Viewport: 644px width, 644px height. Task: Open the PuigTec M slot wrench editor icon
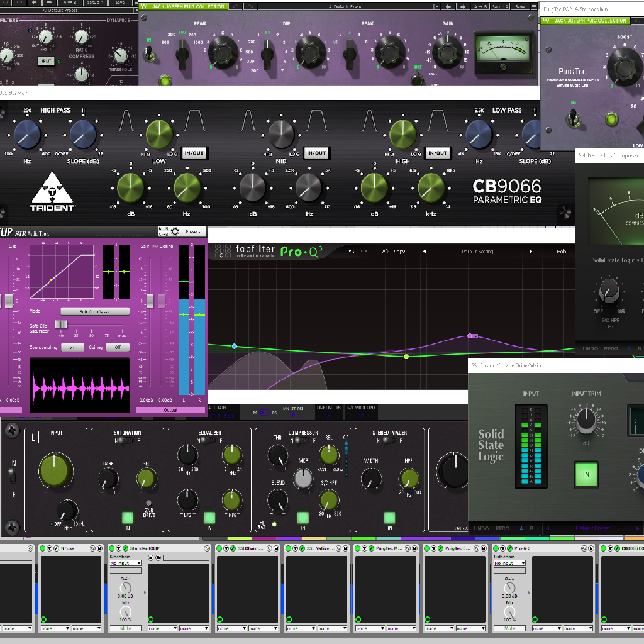pyautogui.click(x=371, y=548)
